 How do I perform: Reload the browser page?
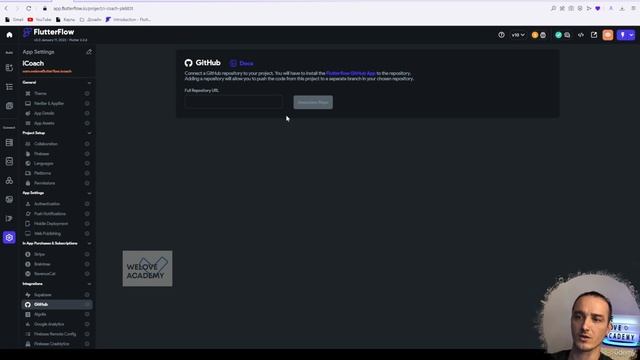pyautogui.click(x=28, y=8)
